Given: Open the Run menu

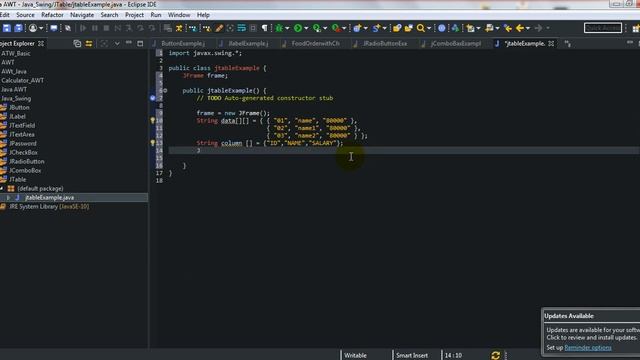Looking at the screenshot, I should [x=156, y=15].
